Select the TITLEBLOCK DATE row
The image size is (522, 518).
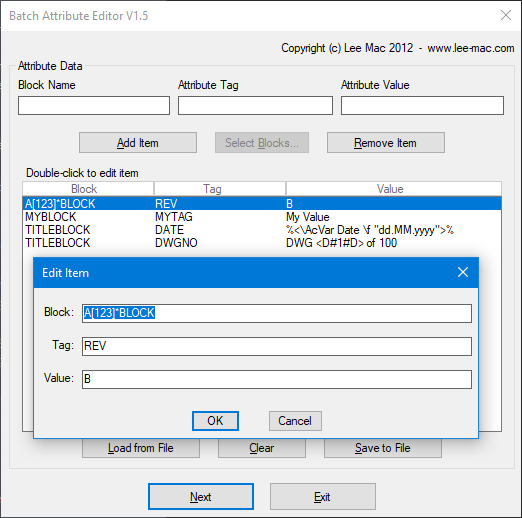(262, 230)
